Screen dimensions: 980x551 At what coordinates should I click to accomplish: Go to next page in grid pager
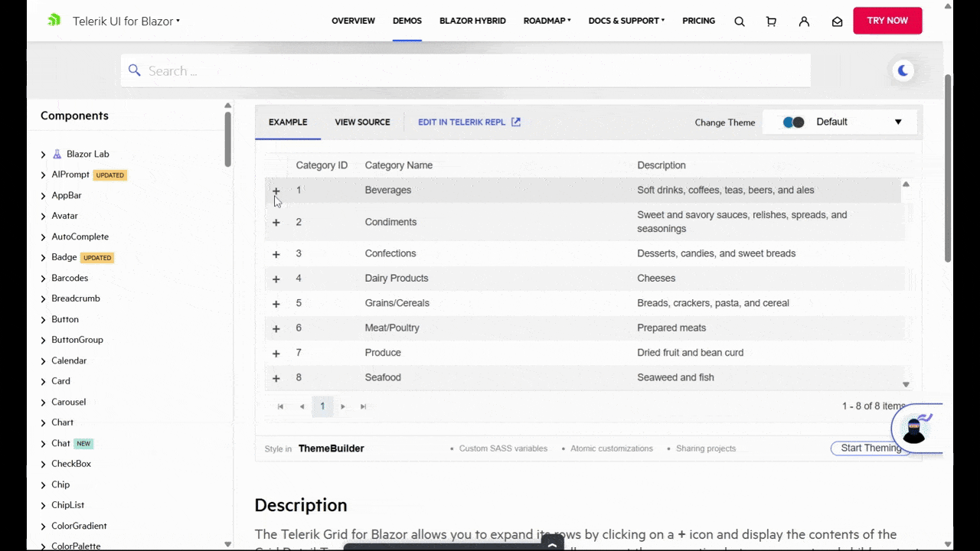[x=343, y=406]
